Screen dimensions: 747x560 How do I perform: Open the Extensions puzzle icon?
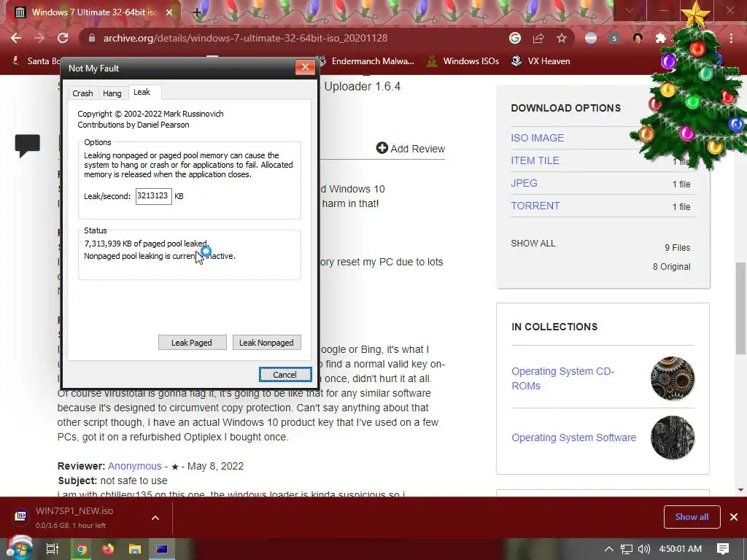coord(661,38)
